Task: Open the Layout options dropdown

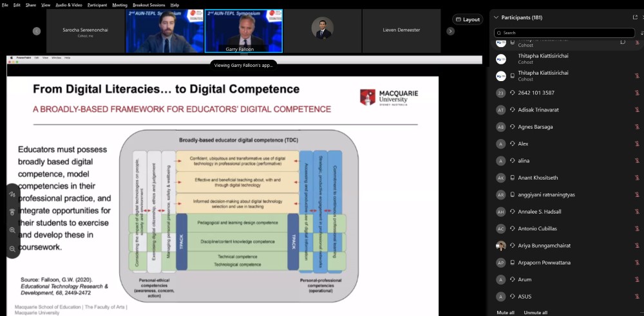Action: 468,19
